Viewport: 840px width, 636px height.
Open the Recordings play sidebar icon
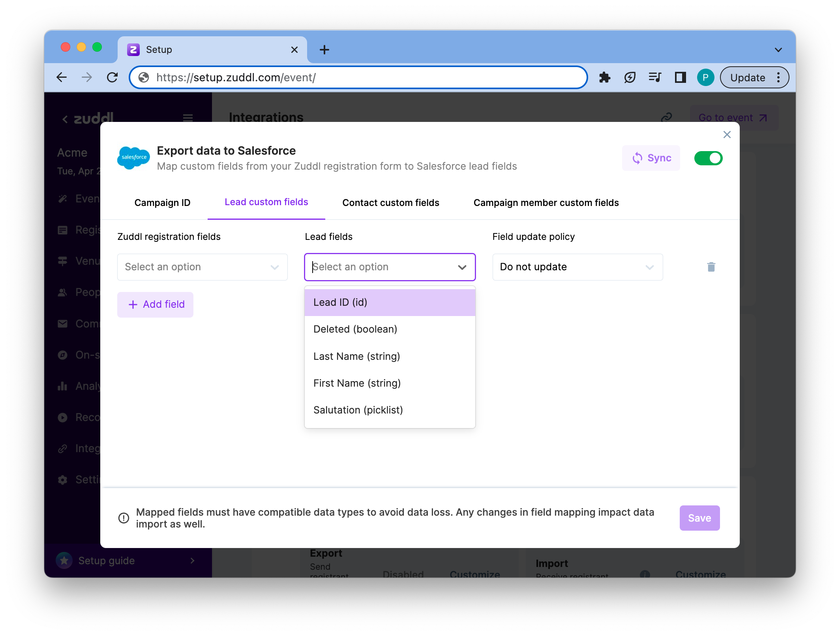63,417
